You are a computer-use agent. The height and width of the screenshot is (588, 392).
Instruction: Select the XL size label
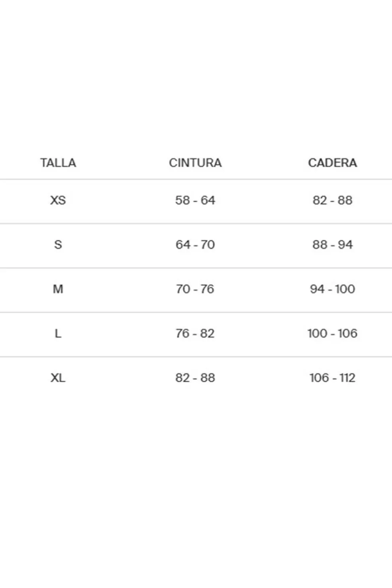pos(58,378)
